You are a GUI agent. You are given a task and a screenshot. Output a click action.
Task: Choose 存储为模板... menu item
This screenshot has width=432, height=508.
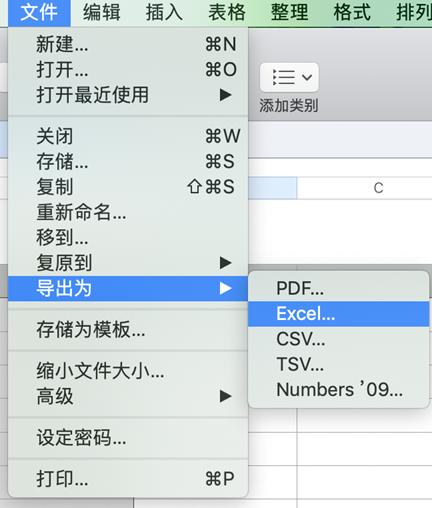(128, 330)
